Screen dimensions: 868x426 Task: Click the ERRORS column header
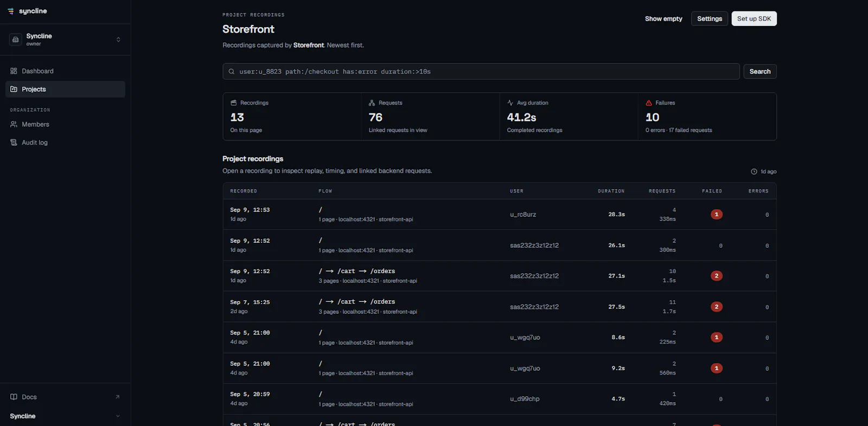click(758, 191)
